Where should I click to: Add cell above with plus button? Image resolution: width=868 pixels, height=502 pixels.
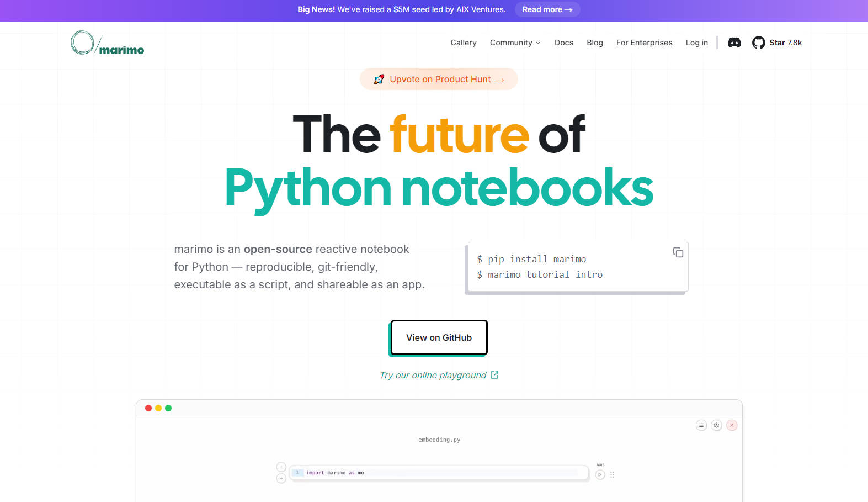coord(281,467)
